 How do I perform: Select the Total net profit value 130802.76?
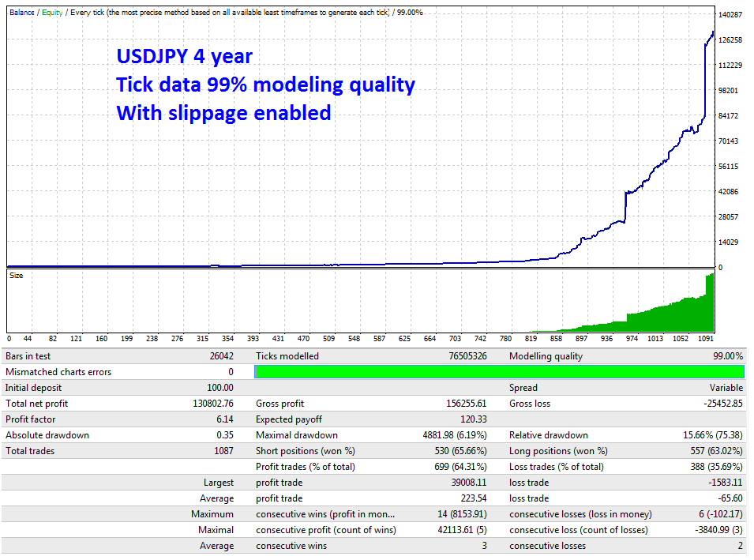tap(206, 404)
